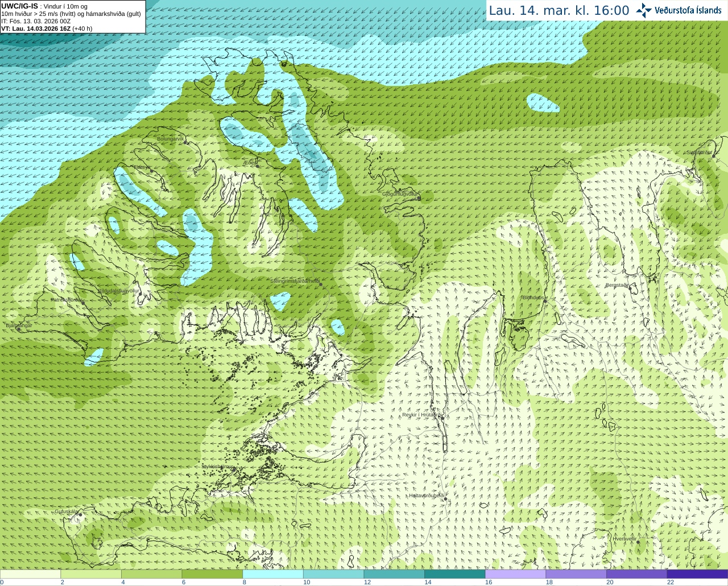Click the Veðurstofa Íslands logo emblem
The height and width of the screenshot is (586, 728).
[x=644, y=10]
